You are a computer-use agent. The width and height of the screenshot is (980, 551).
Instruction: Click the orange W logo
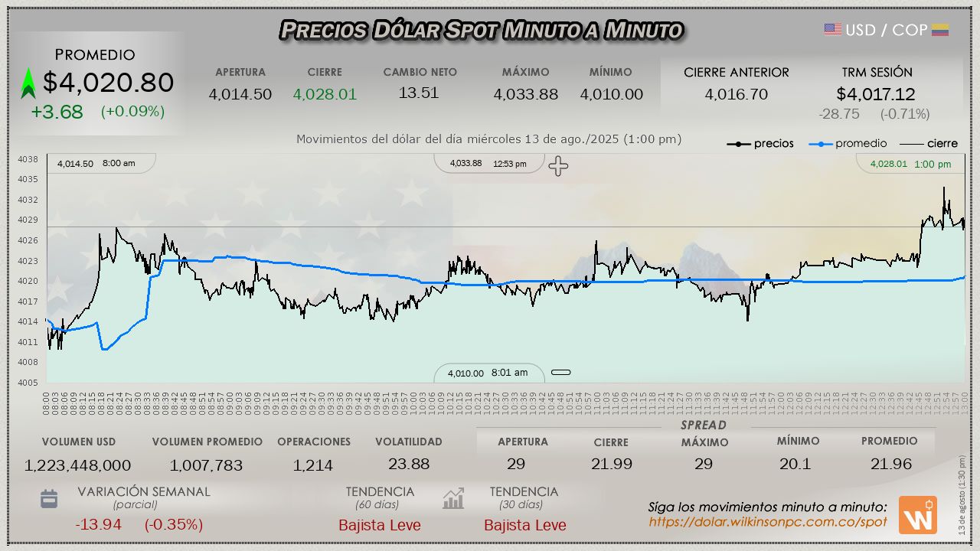click(917, 515)
